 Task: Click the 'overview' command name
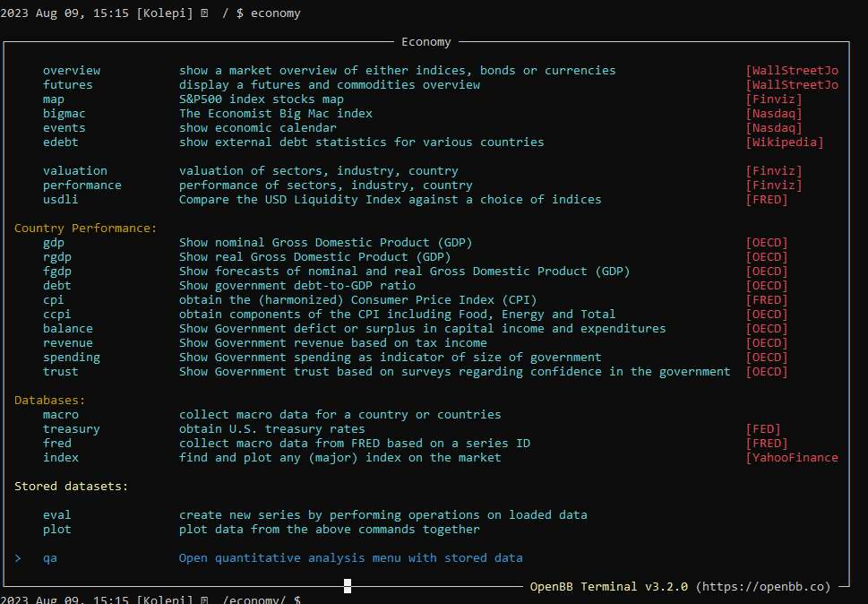point(72,71)
